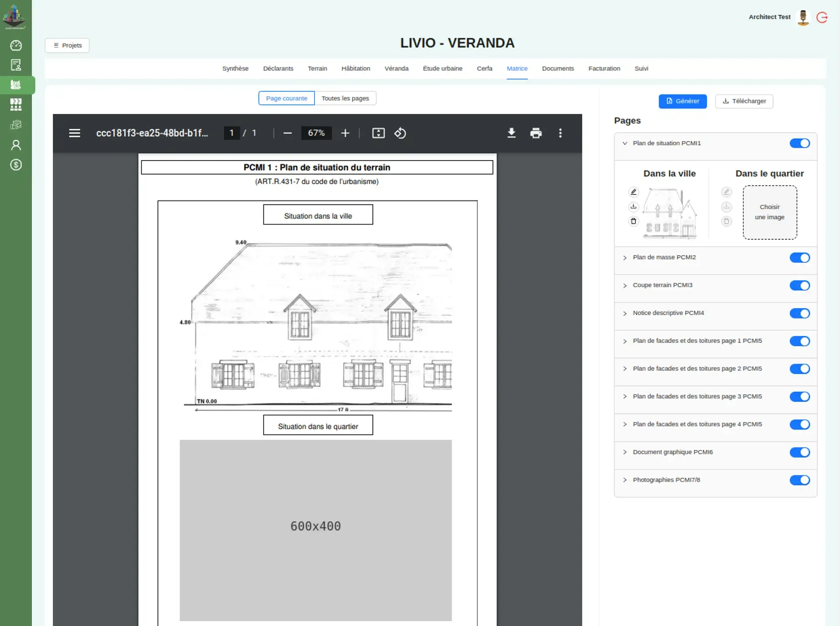The image size is (840, 626).
Task: Toggle off Notice descriptive PCMI4
Action: 800,313
